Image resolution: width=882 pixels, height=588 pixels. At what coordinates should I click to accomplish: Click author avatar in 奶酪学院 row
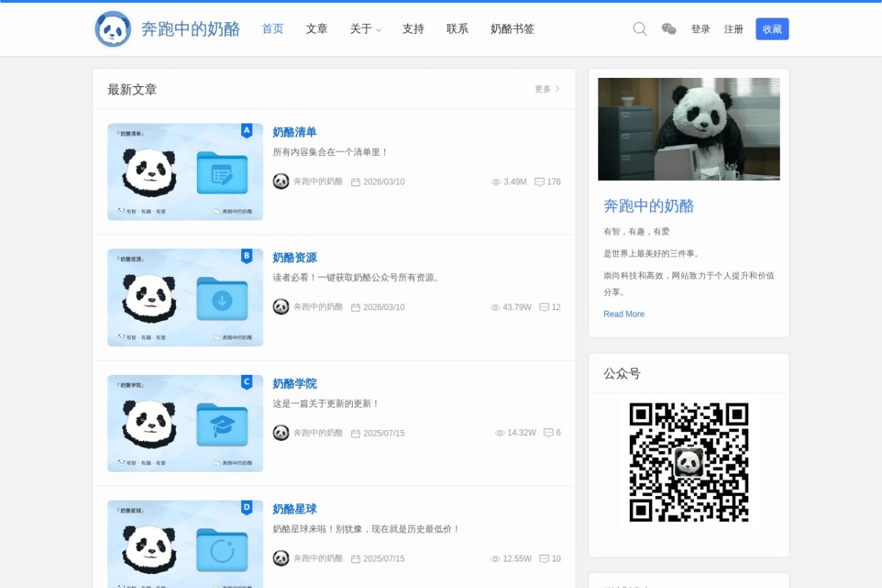(x=281, y=433)
